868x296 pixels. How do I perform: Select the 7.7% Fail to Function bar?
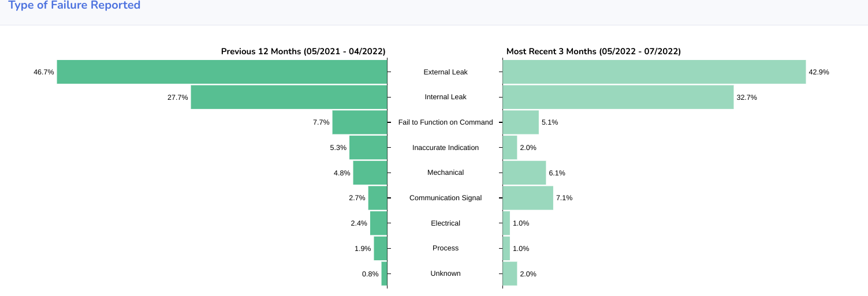click(x=359, y=122)
